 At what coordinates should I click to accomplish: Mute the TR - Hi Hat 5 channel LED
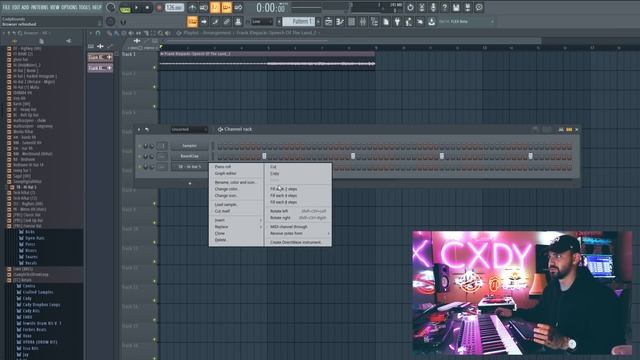coord(140,167)
